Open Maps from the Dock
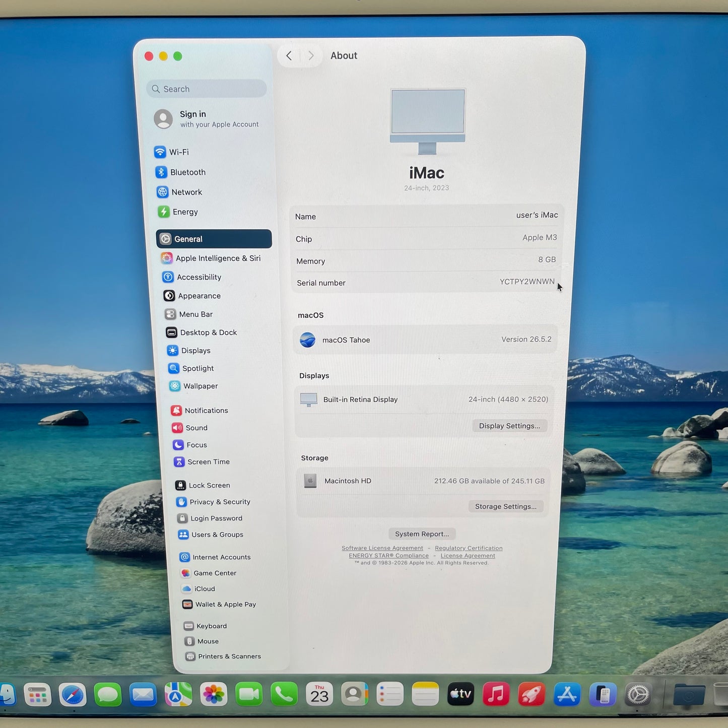 click(x=178, y=695)
